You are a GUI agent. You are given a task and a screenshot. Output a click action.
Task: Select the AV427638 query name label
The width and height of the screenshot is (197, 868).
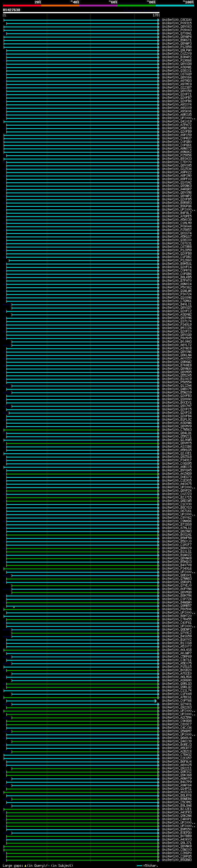click(x=11, y=10)
